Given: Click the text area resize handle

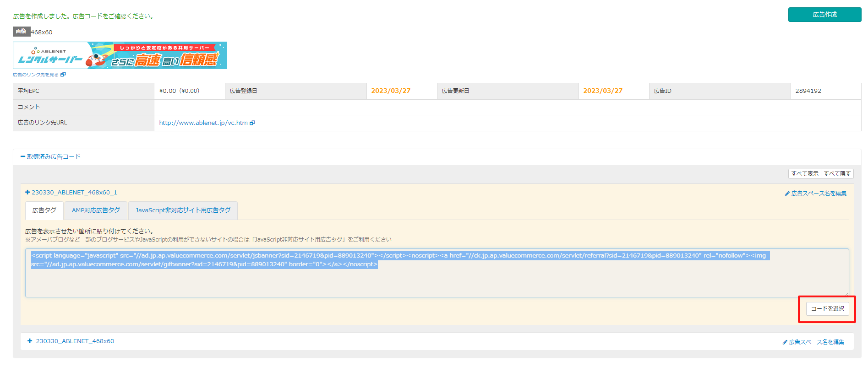Looking at the screenshot, I should click(x=846, y=295).
